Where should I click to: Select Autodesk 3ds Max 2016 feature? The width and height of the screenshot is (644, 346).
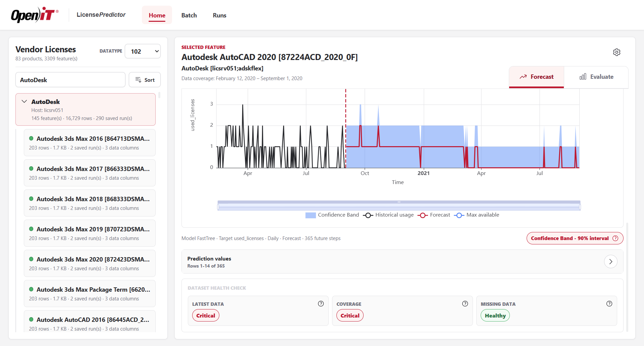coord(90,143)
